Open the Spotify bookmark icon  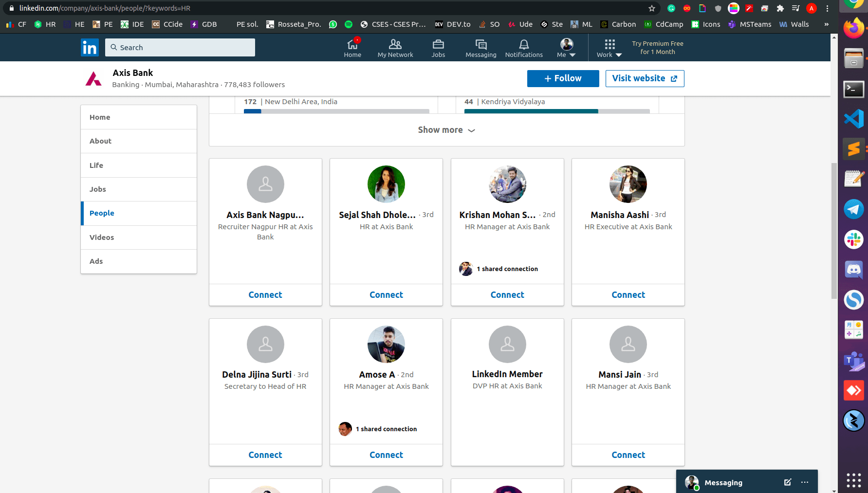349,24
